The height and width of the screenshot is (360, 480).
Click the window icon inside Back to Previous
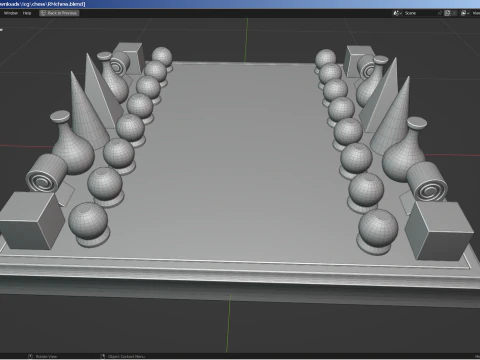(43, 13)
